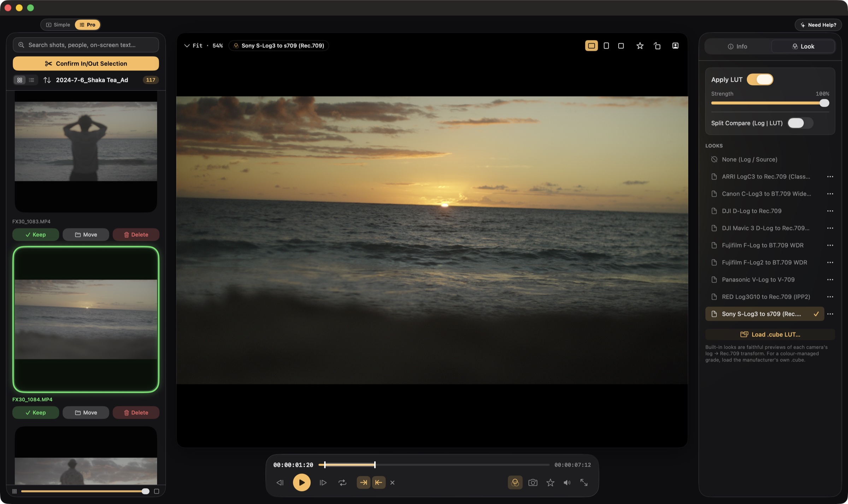Move clip FX30_1084.MP4
This screenshot has height=504, width=848.
click(86, 413)
